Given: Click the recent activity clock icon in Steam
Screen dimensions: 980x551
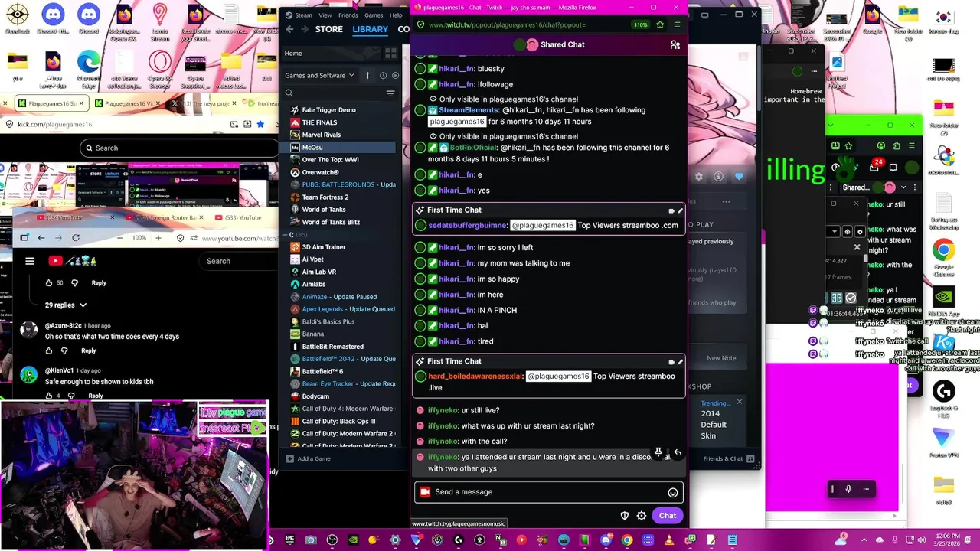Looking at the screenshot, I should click(x=384, y=75).
